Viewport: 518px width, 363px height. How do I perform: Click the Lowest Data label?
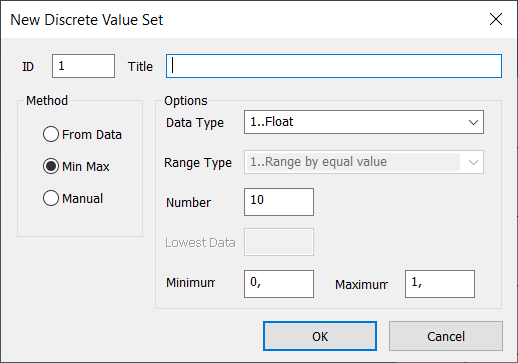point(200,243)
